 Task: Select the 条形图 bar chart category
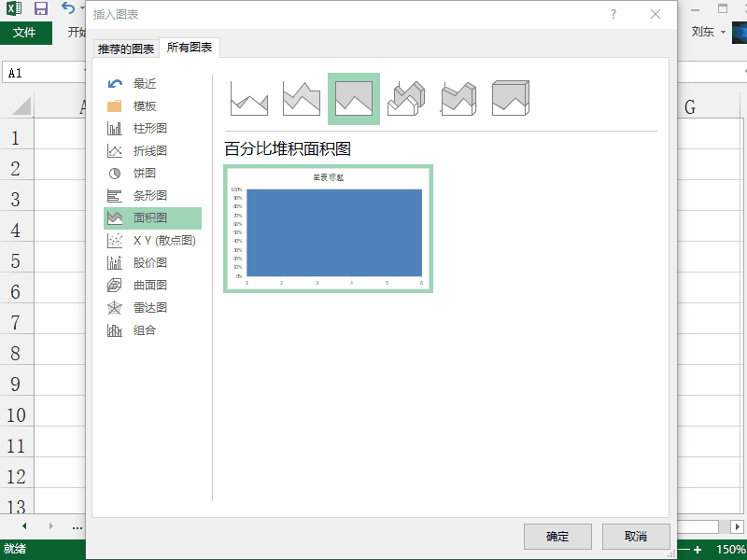pyautogui.click(x=152, y=196)
